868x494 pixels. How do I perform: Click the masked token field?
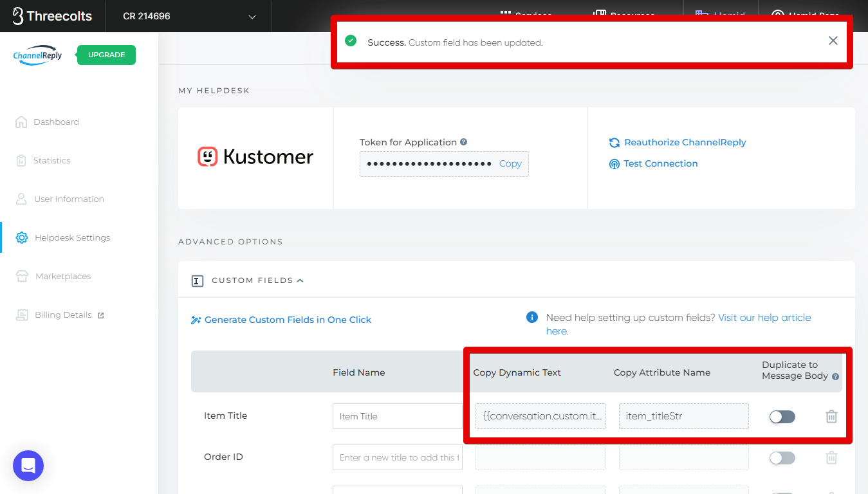tap(429, 163)
